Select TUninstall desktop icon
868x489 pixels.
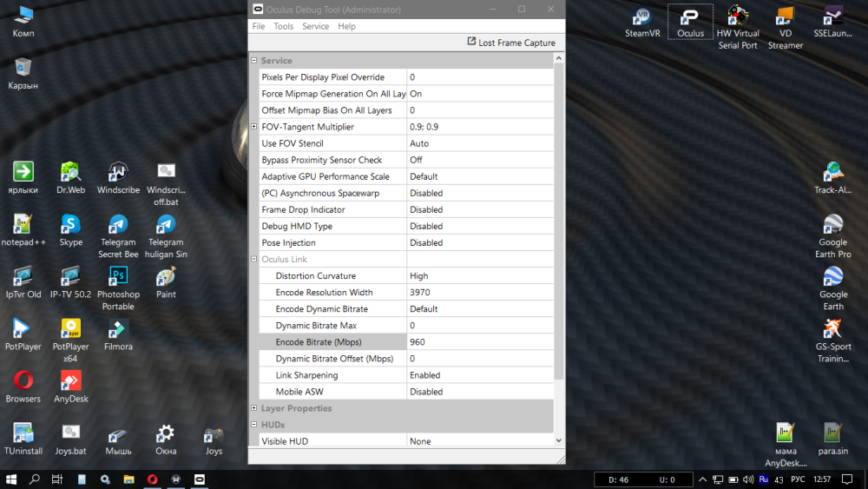[23, 439]
